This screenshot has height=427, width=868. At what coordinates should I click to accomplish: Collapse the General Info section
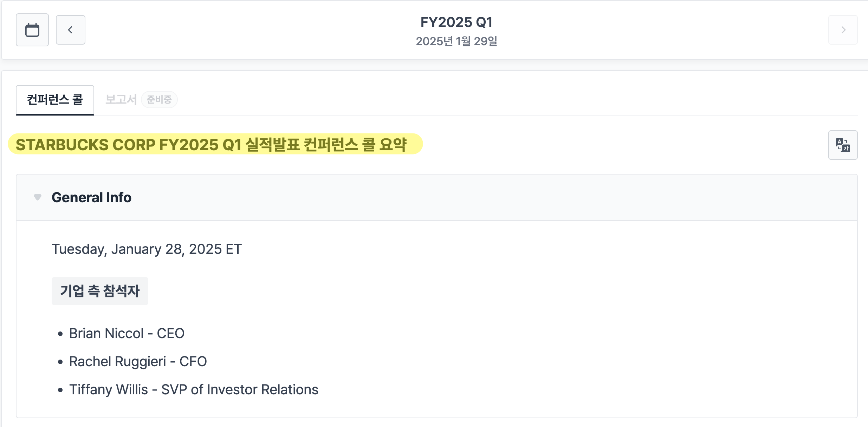[38, 197]
